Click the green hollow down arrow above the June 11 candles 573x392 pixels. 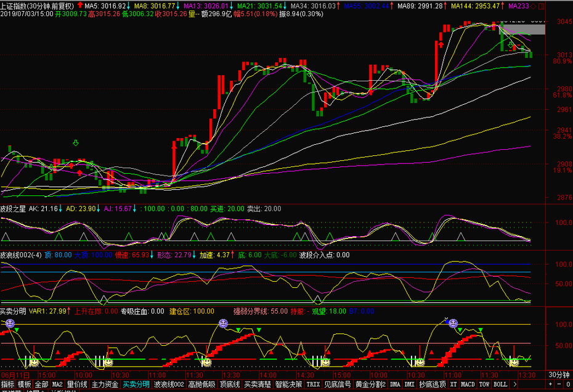76,143
